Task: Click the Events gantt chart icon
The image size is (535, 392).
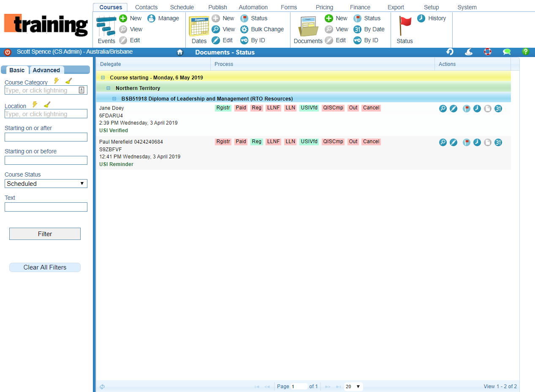Action: pyautogui.click(x=106, y=27)
